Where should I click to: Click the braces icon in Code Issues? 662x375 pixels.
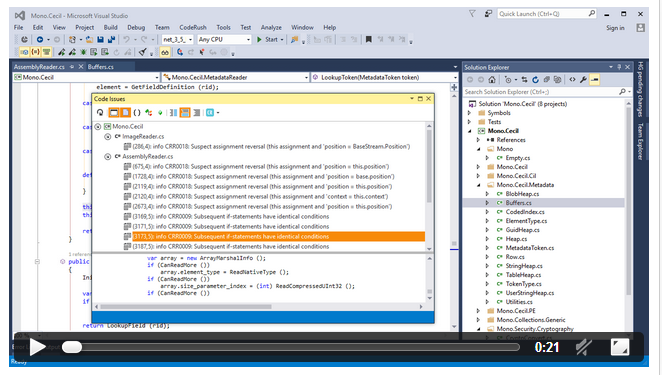(137, 112)
